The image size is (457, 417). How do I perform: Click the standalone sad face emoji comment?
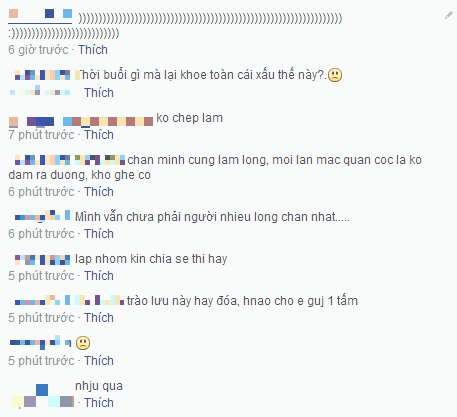(83, 343)
